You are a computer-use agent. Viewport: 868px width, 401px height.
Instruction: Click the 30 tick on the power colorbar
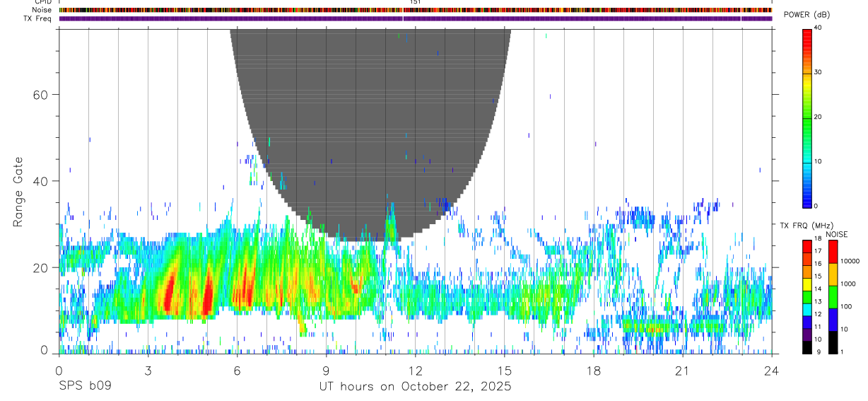tap(819, 72)
